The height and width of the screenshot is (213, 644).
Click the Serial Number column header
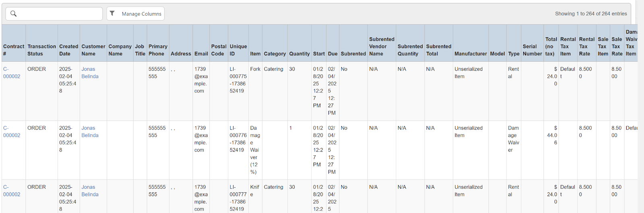532,50
